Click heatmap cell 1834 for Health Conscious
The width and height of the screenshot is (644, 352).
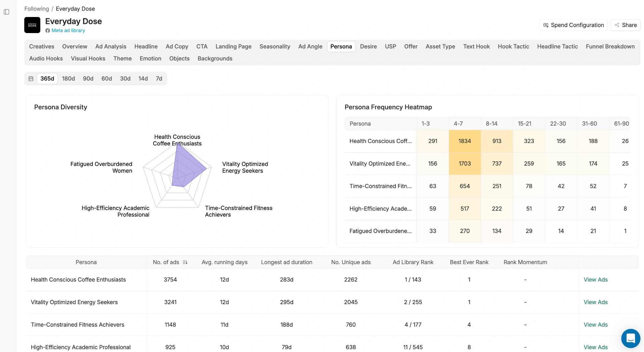[x=465, y=141]
